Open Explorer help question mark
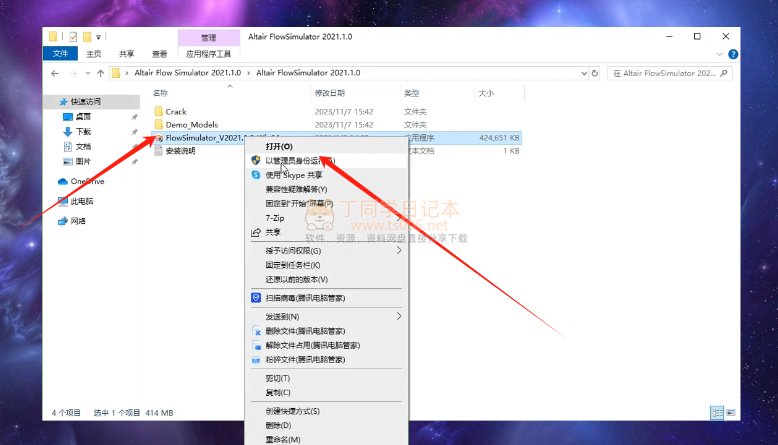The height and width of the screenshot is (445, 778). (x=733, y=54)
